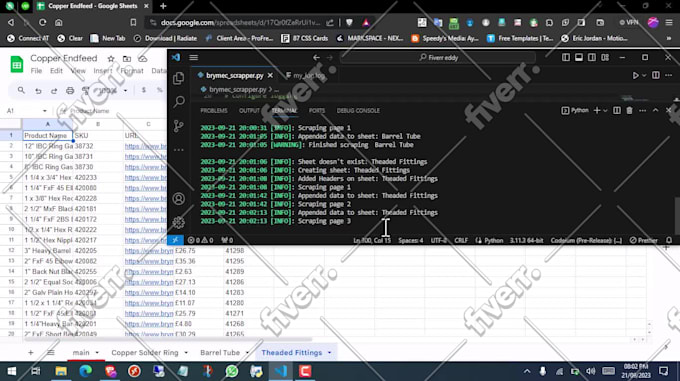Viewport: 680px width, 381px height.
Task: Kill terminal with the trash icon
Action: click(629, 111)
